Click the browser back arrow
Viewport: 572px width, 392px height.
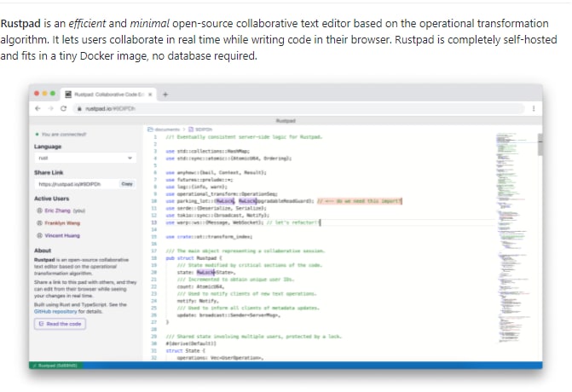[38, 109]
